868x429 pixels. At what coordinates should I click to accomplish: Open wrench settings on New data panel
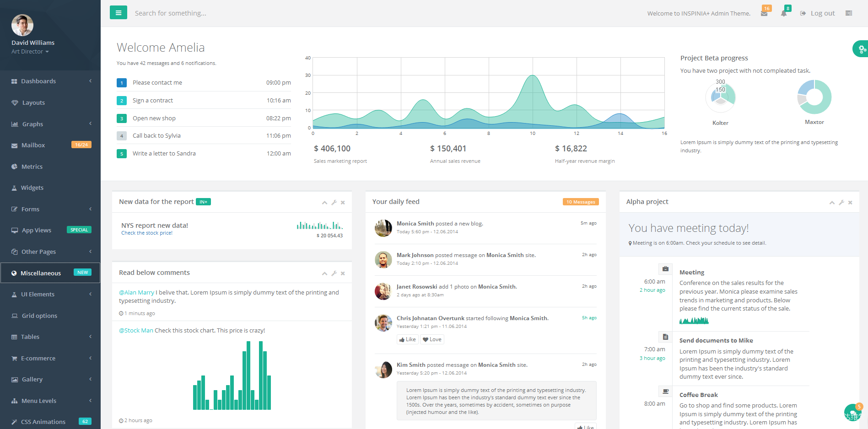point(334,203)
